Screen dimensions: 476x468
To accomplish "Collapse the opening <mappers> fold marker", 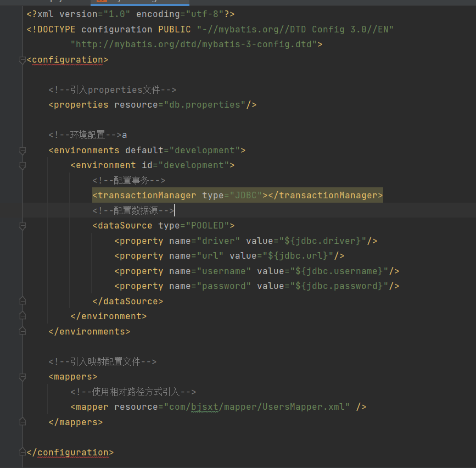I will point(22,377).
